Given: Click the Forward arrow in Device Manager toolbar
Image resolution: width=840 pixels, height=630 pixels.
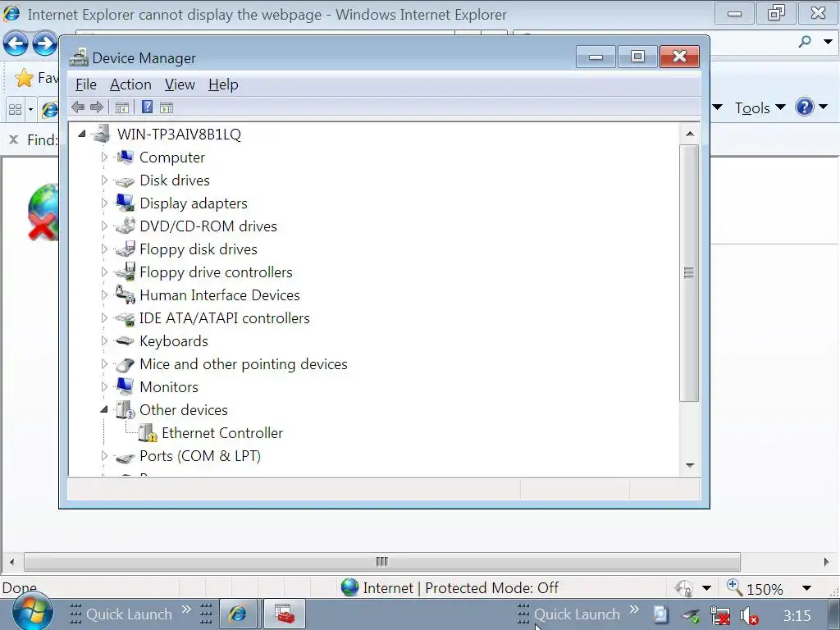Looking at the screenshot, I should pos(97,107).
